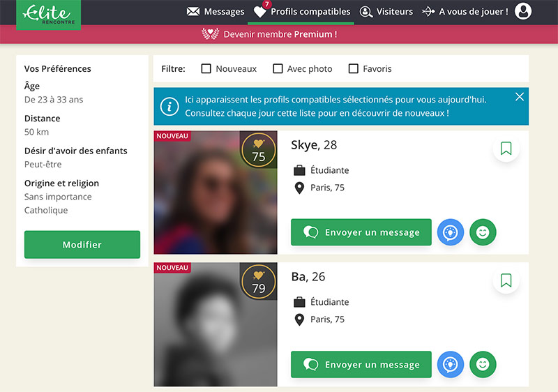The image size is (558, 392).
Task: Send a message to Skye
Action: (361, 232)
